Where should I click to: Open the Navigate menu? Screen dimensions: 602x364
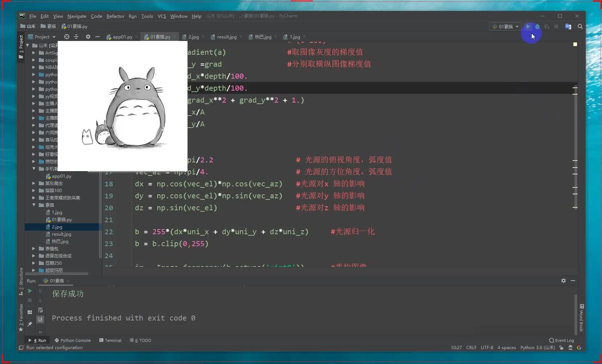(77, 16)
